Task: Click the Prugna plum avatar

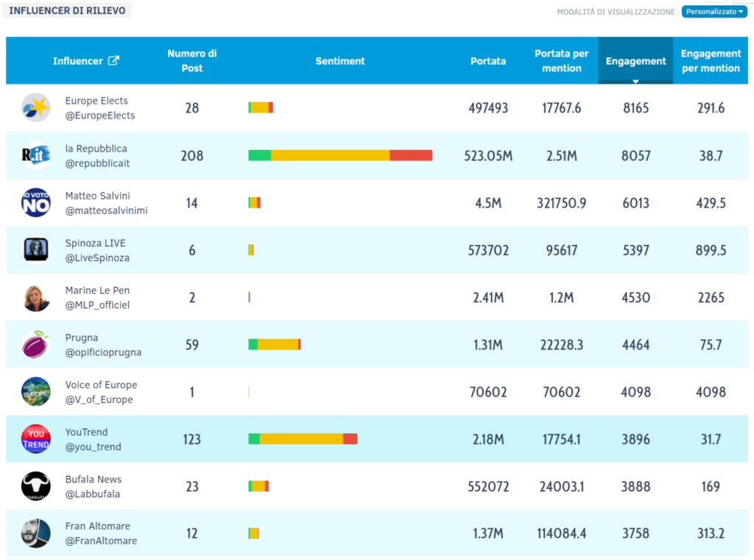Action: [35, 344]
